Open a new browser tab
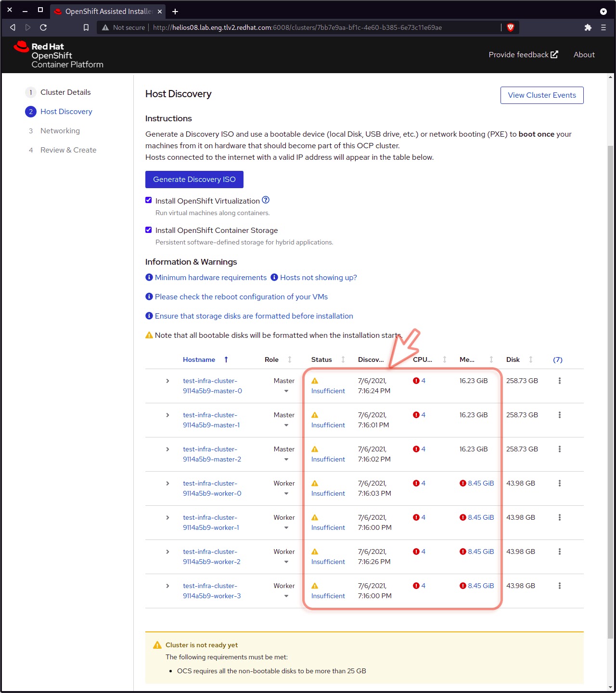Image resolution: width=616 pixels, height=693 pixels. pos(175,11)
